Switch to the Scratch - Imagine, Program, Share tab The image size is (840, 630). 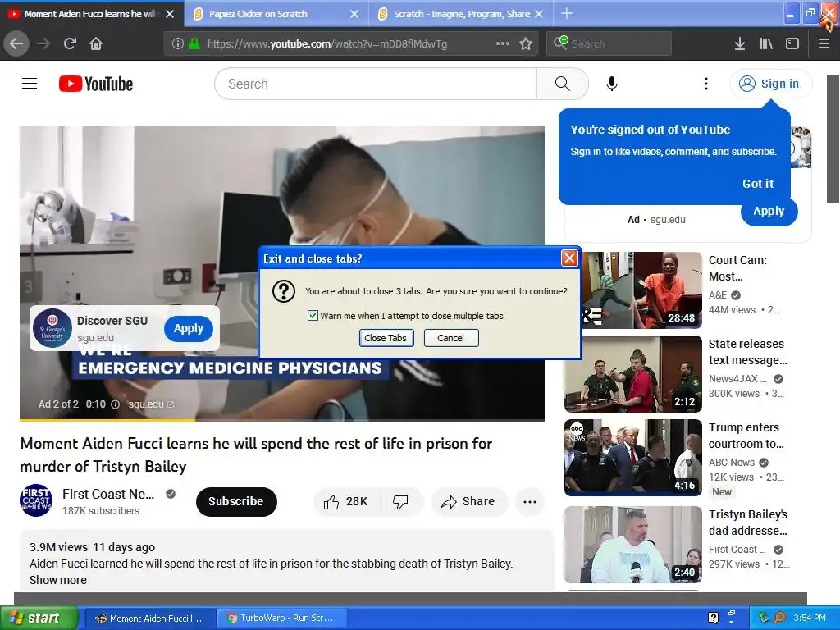tap(461, 14)
